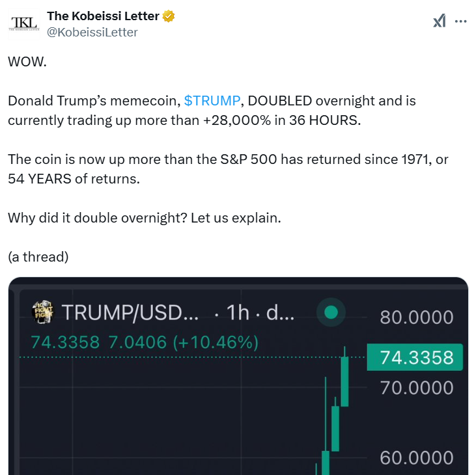Click the highlighted 74.3358 price tag
The height and width of the screenshot is (475, 476).
(x=416, y=357)
